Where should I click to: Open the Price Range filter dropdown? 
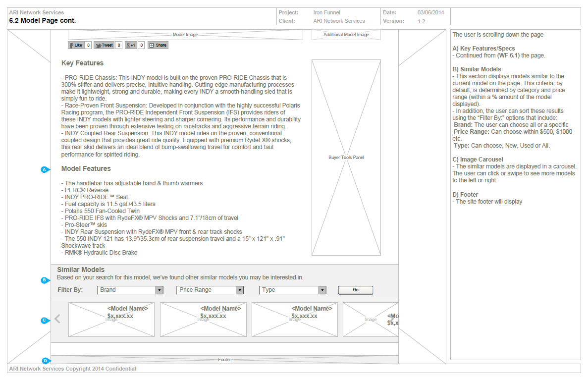(210, 290)
